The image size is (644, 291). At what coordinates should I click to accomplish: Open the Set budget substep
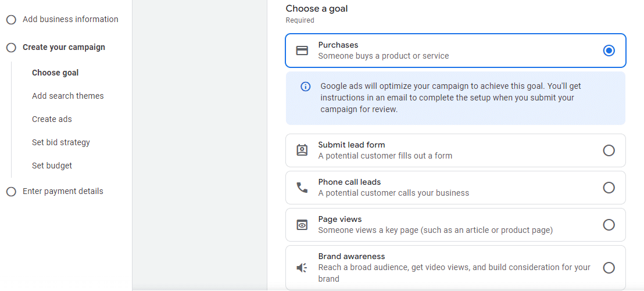pyautogui.click(x=52, y=166)
